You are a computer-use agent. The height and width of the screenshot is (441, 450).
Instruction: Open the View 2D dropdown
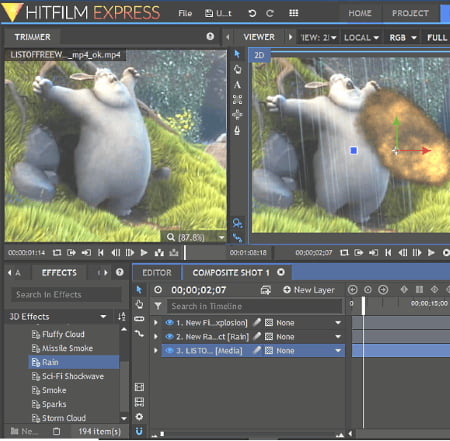318,37
